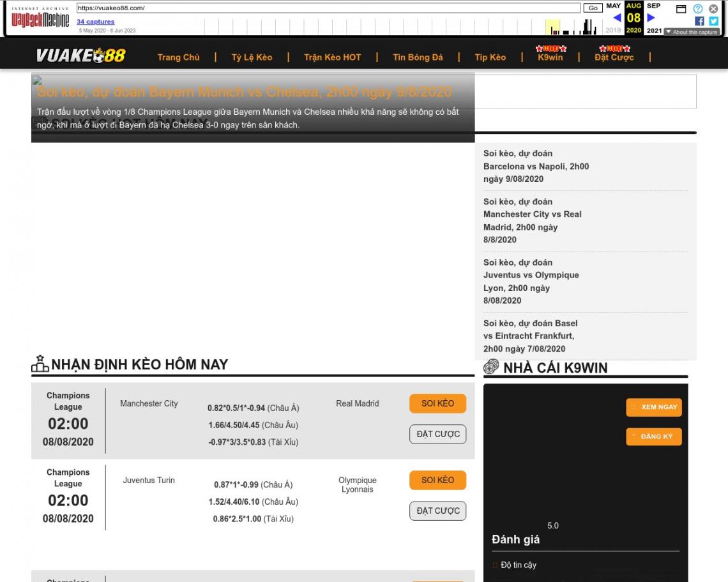Click the coins icon beside Nhà Cái K9Win
The width and height of the screenshot is (728, 582).
point(490,367)
